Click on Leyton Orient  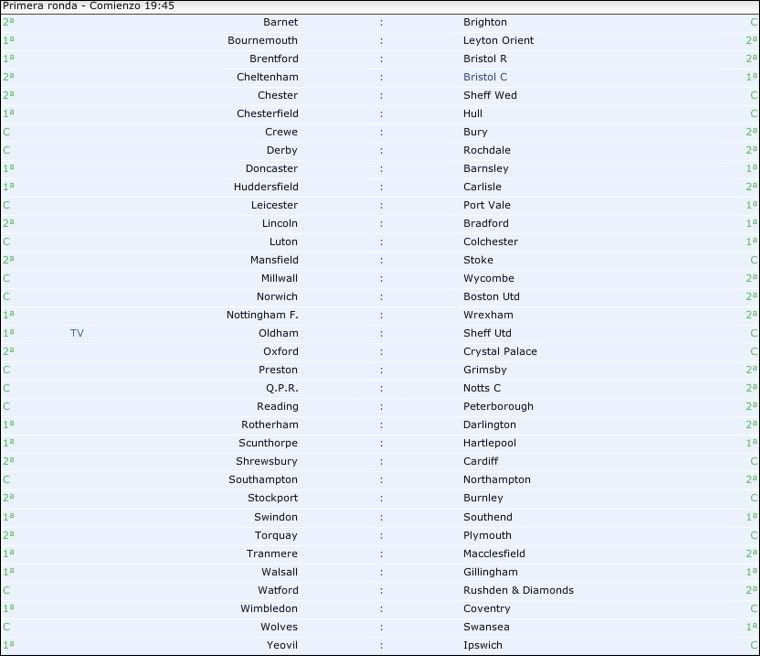point(498,40)
